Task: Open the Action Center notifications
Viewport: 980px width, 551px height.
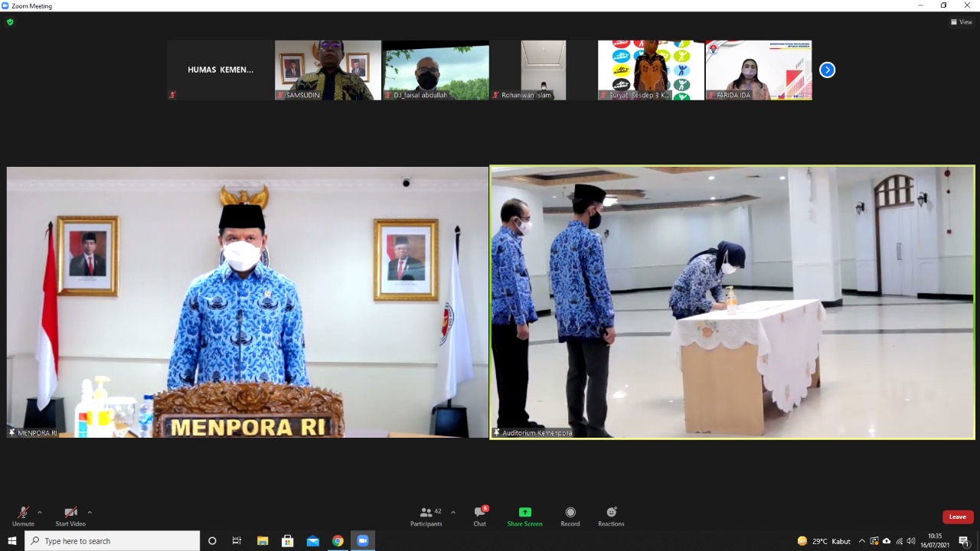Action: click(963, 541)
